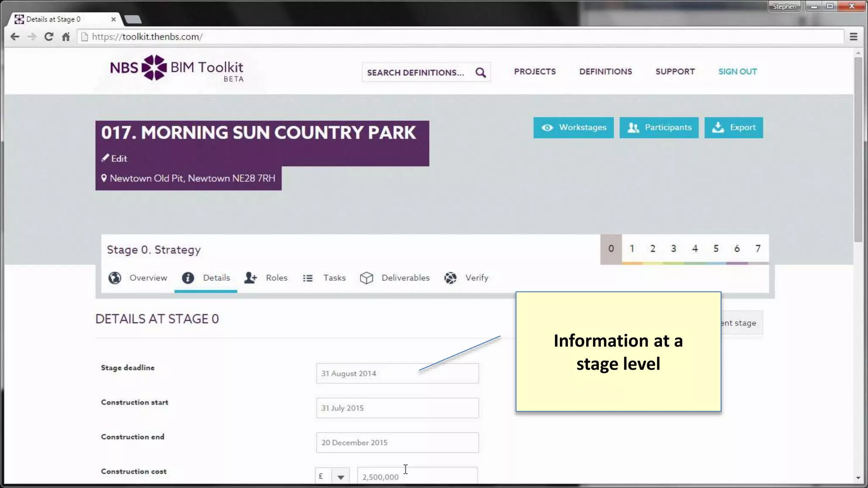This screenshot has height=488, width=868.
Task: Click the construction cost amount field
Action: (417, 476)
